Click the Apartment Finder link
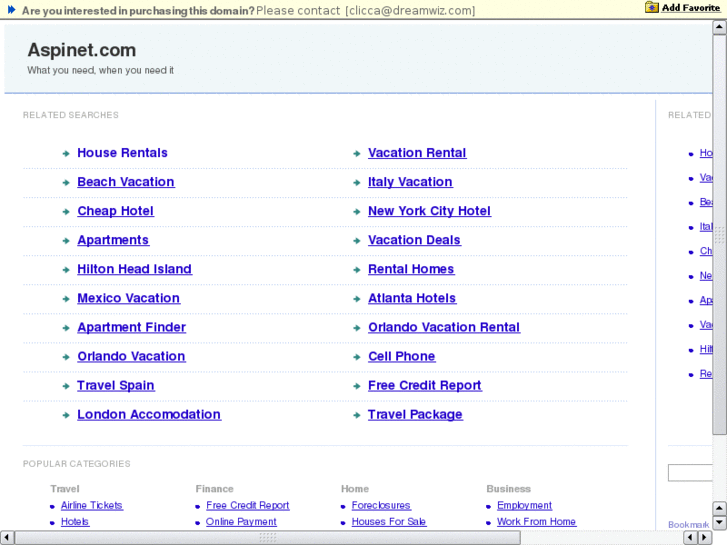The image size is (727, 545). point(132,327)
